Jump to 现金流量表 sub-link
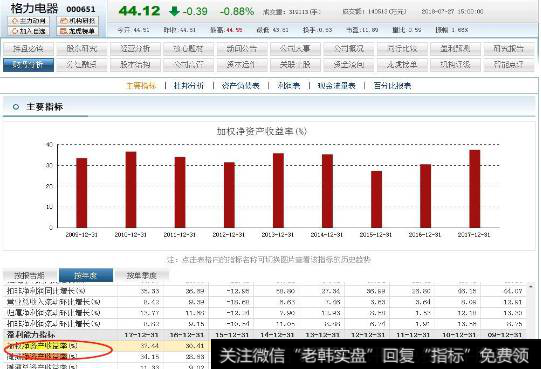 coord(336,86)
